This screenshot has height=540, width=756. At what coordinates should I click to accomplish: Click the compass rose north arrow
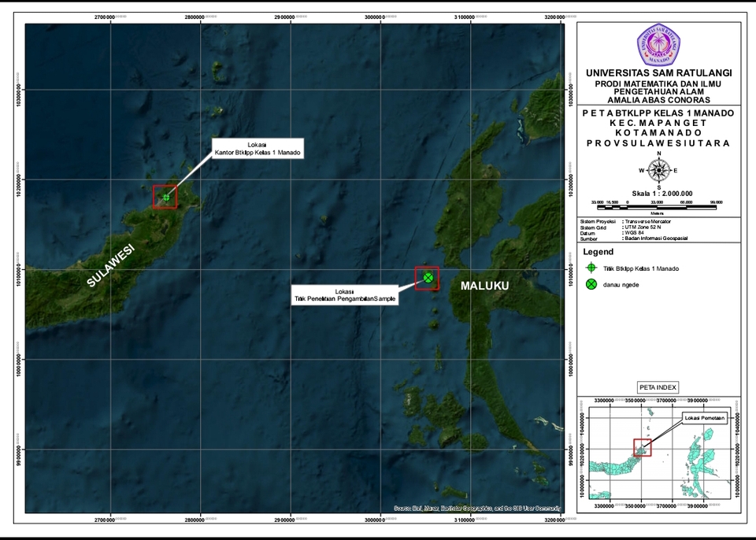[x=658, y=170]
